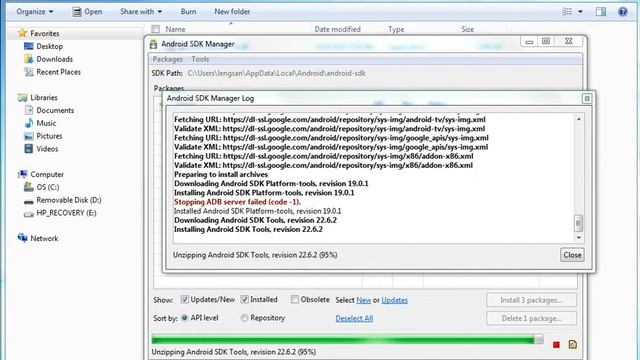The width and height of the screenshot is (640, 360).
Task: Click Explorer change view icon
Action: (567, 11)
